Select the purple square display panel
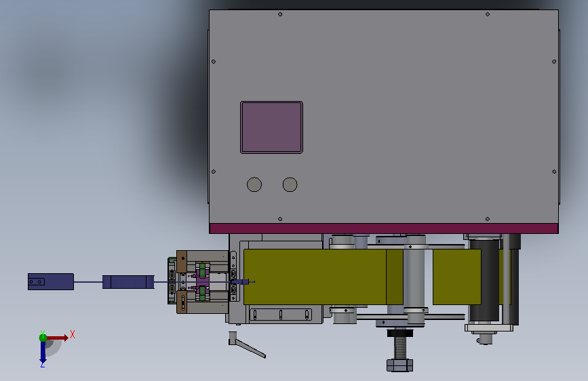The image size is (588, 381). (x=271, y=127)
